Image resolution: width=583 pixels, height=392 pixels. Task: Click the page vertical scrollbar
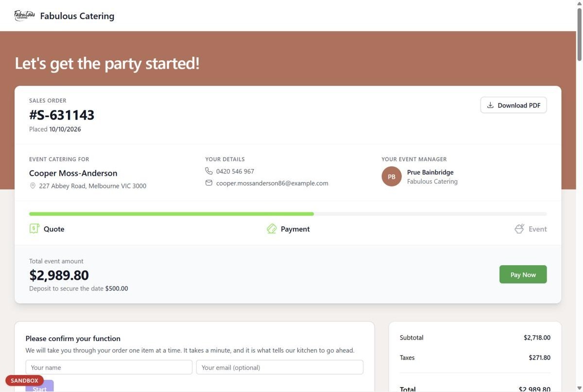[579, 34]
